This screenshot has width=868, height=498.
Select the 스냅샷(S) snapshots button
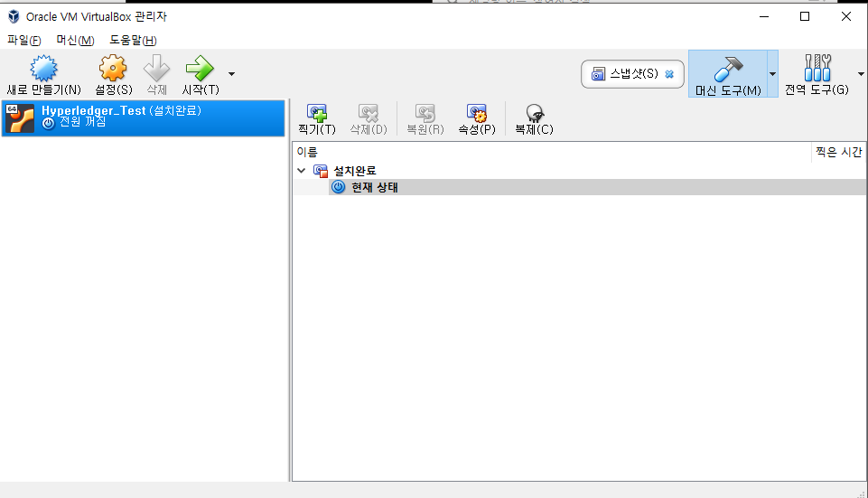(632, 74)
